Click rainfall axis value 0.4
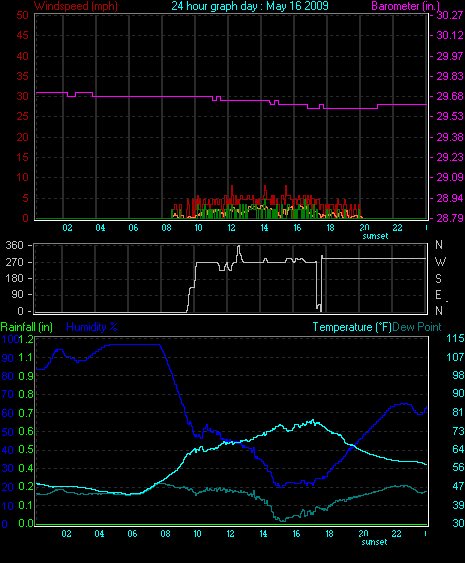Screen dimensions: 465x563 pos(26,468)
